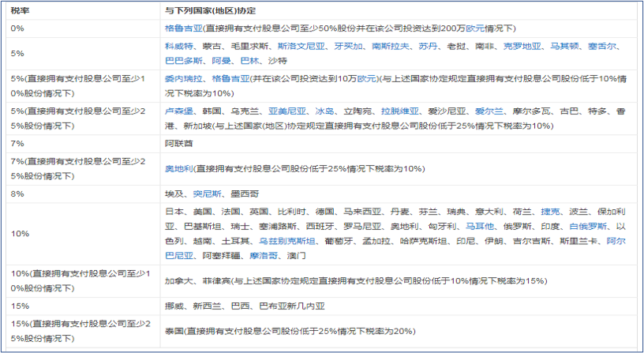Follow the 冰岛 link
Screen dimensions: 644x353
325,111
